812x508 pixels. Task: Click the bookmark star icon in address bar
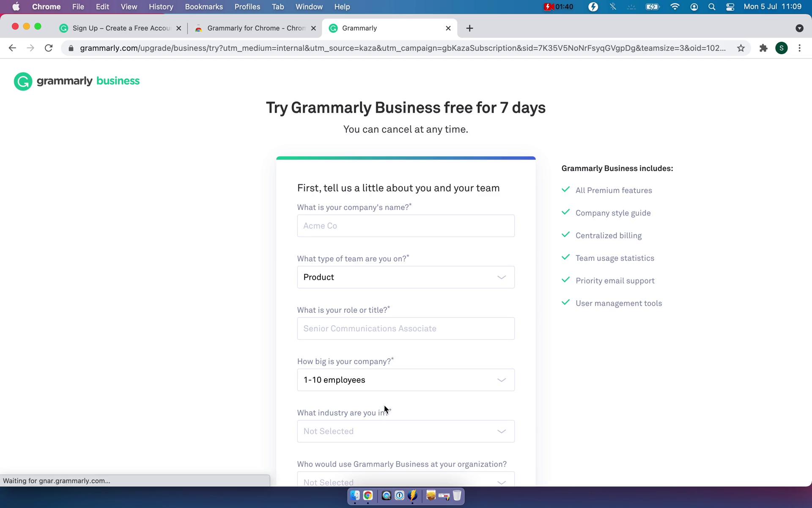coord(741,48)
